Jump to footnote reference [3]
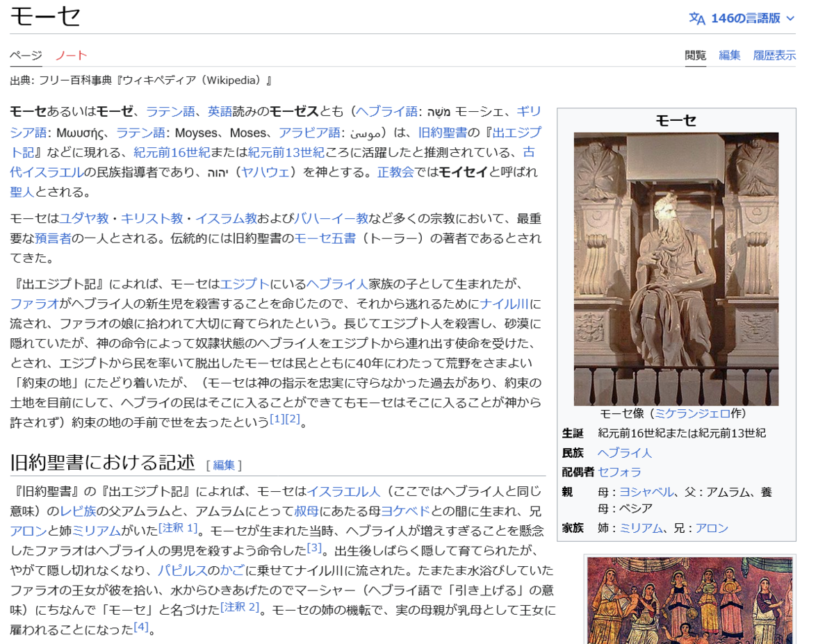Viewport: 834px width, 644px height. (314, 547)
